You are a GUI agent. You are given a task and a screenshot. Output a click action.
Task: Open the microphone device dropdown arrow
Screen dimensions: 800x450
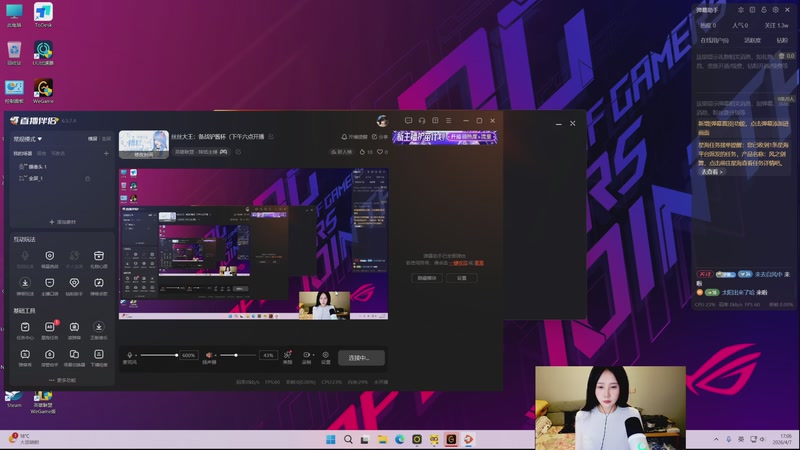(136, 355)
